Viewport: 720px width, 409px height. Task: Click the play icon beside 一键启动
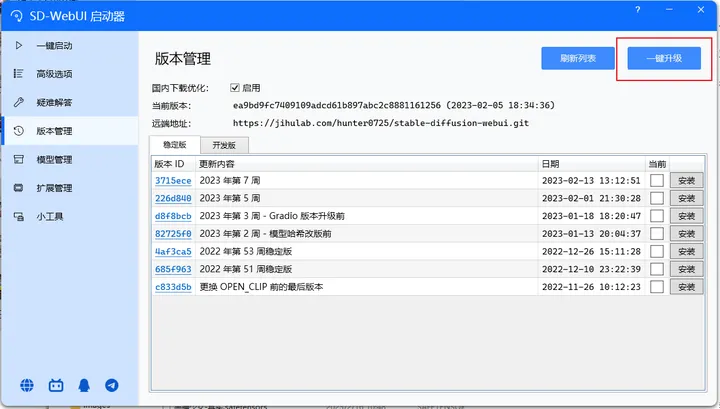pyautogui.click(x=18, y=45)
